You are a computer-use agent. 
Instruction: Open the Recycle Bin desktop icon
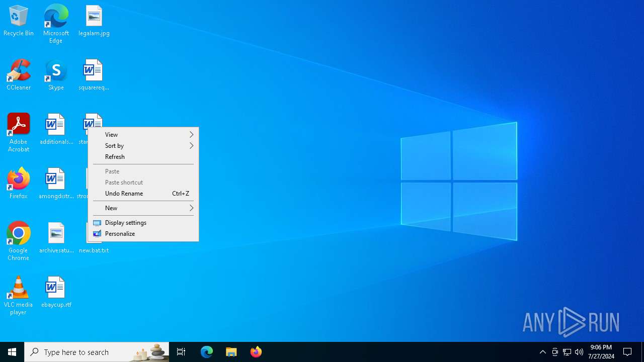point(19,21)
